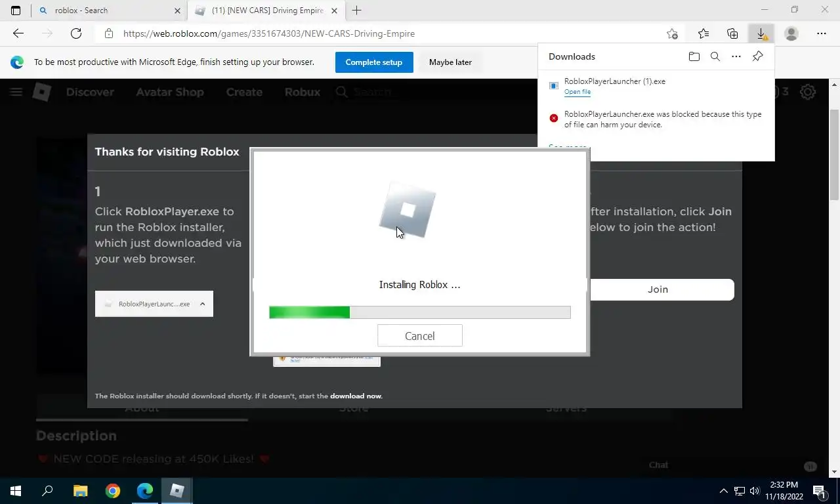Launch Google Chrome from taskbar
Screen dimensions: 840x504
pyautogui.click(x=113, y=490)
